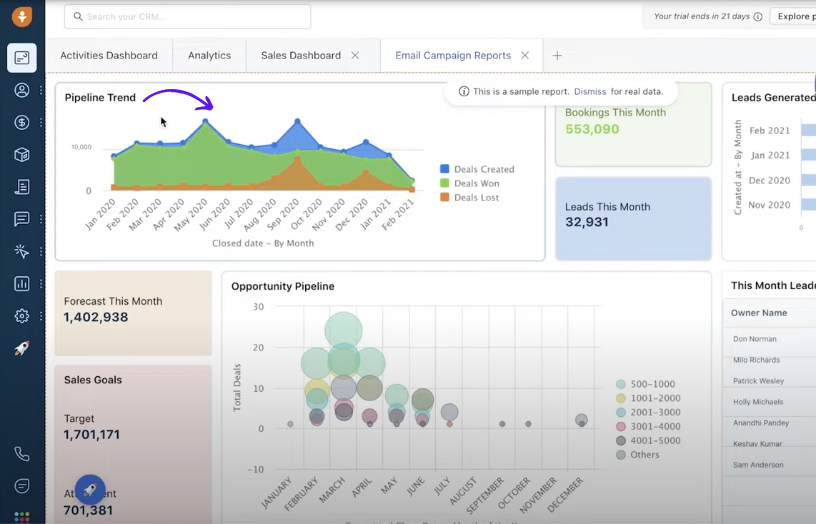
Task: Toggle Deals Won legend entry
Action: [x=469, y=183]
